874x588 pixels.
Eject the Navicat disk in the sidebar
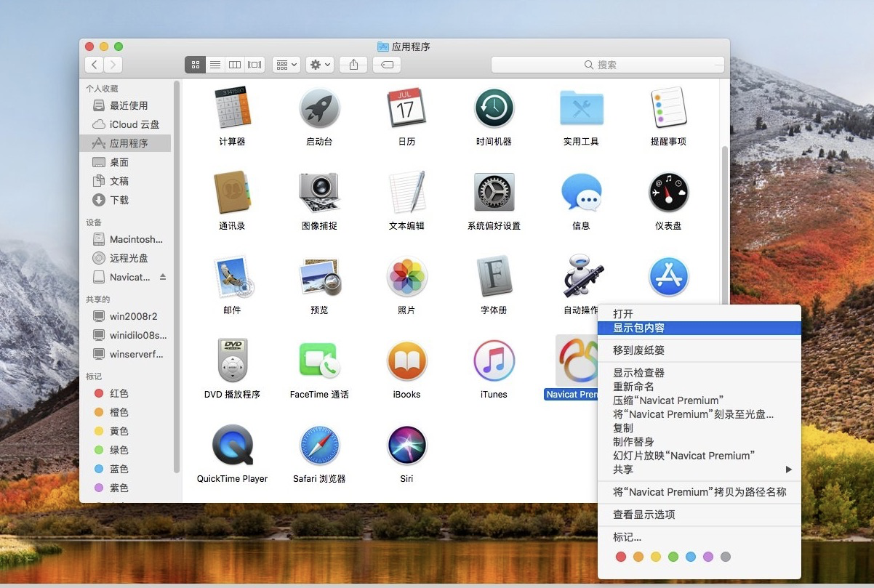click(x=163, y=276)
